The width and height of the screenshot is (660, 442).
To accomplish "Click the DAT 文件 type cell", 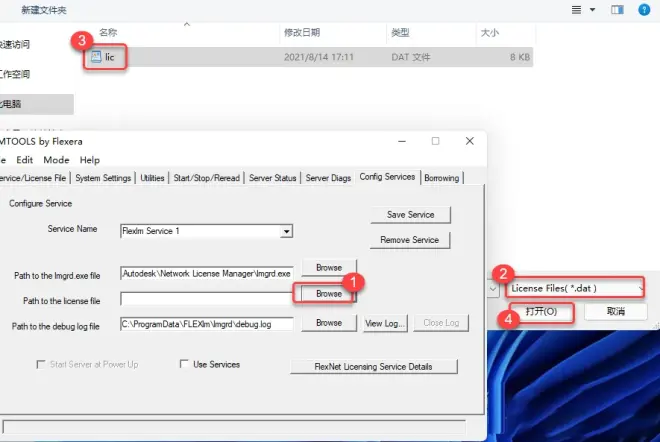I will click(x=410, y=57).
